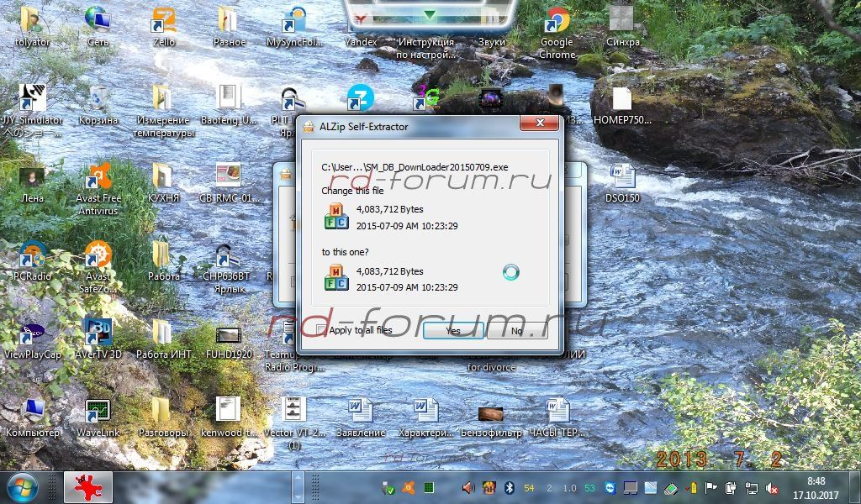This screenshot has width=861, height=504.
Task: Open the volume speaker tray icon
Action: [468, 488]
